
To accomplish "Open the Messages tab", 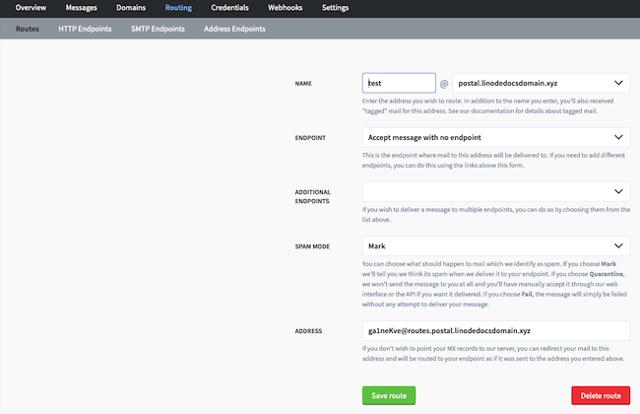I will click(x=82, y=8).
